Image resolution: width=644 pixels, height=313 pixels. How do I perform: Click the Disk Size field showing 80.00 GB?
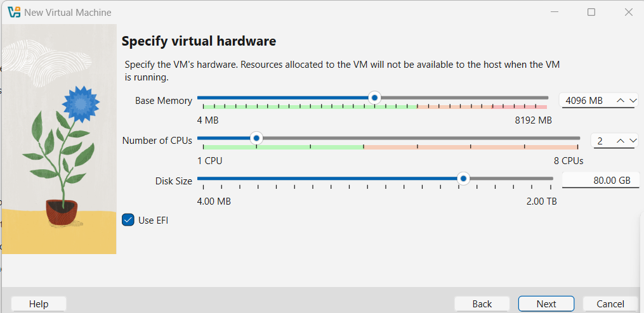pyautogui.click(x=599, y=181)
